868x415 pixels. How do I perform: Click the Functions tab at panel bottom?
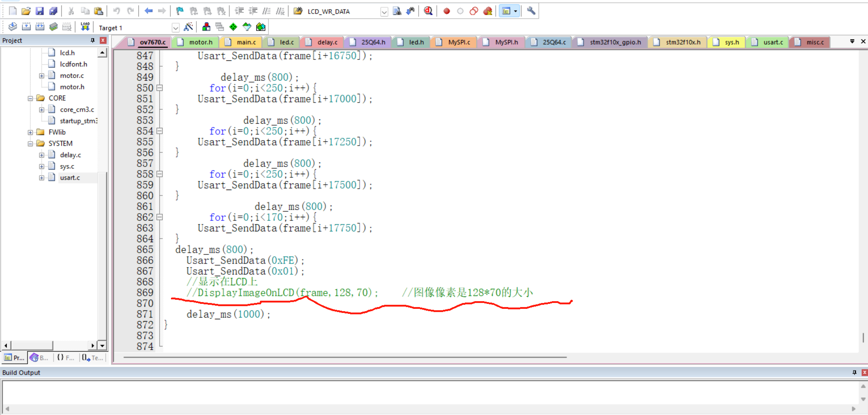[x=66, y=358]
